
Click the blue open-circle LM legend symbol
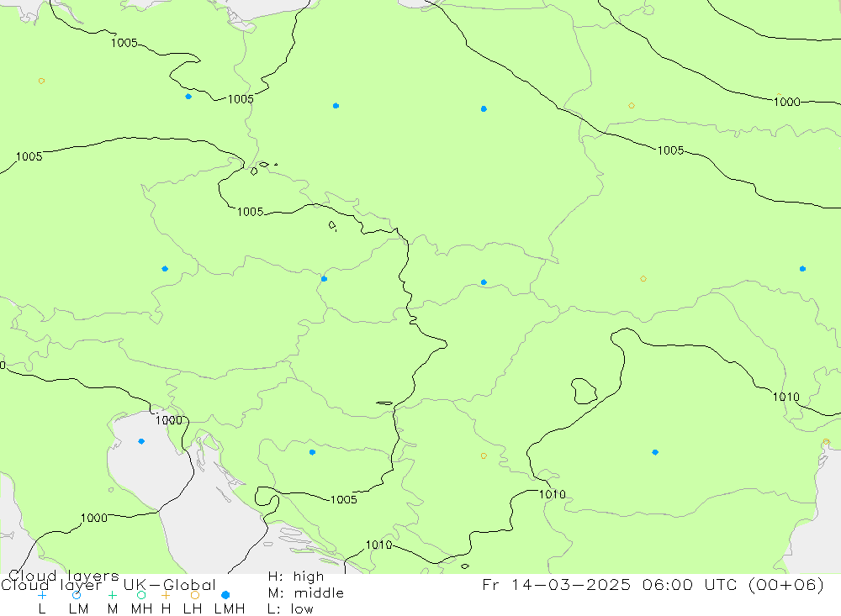coord(77,595)
